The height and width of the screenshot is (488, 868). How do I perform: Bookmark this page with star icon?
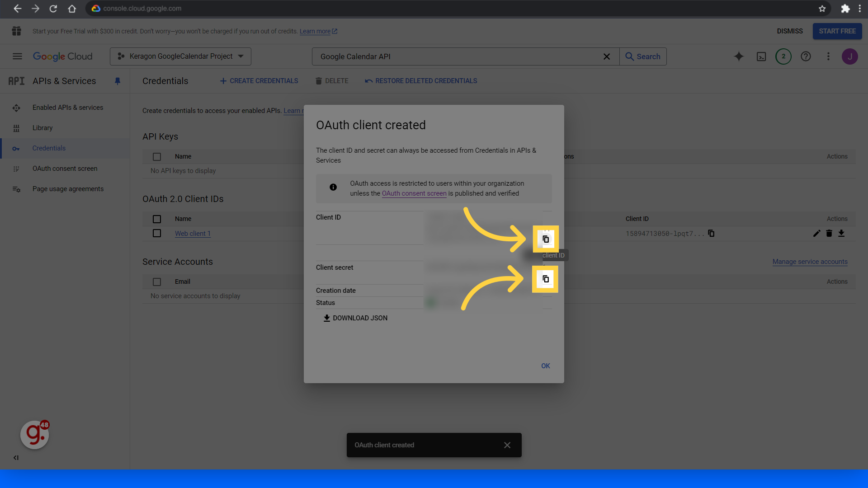click(x=822, y=9)
